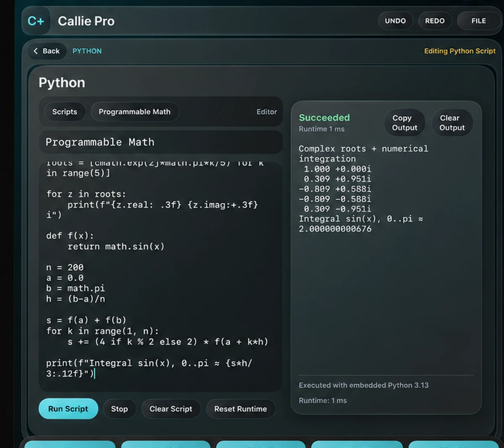Screen dimensions: 504x448
Task: Click the C+ app logo icon
Action: pyautogui.click(x=36, y=21)
